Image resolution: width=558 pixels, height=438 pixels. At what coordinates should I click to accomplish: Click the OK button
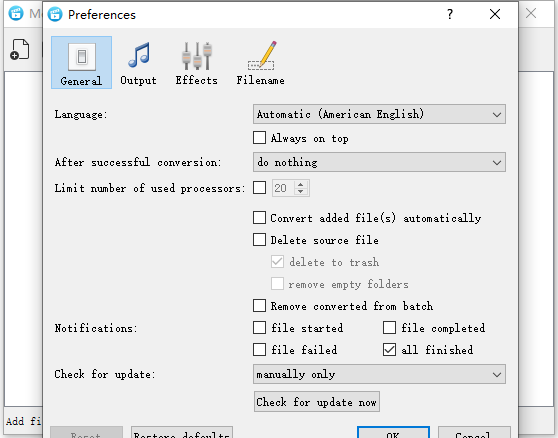pos(393,433)
